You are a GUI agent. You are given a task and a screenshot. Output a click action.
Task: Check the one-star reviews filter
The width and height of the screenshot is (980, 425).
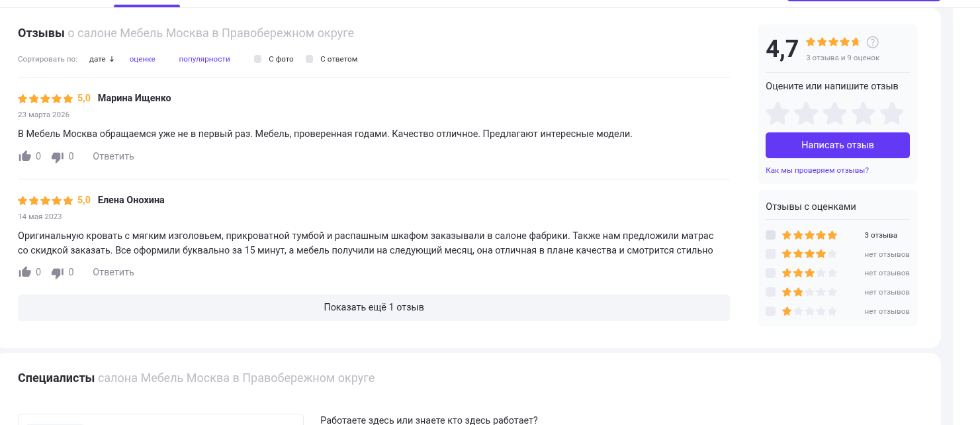(x=770, y=311)
